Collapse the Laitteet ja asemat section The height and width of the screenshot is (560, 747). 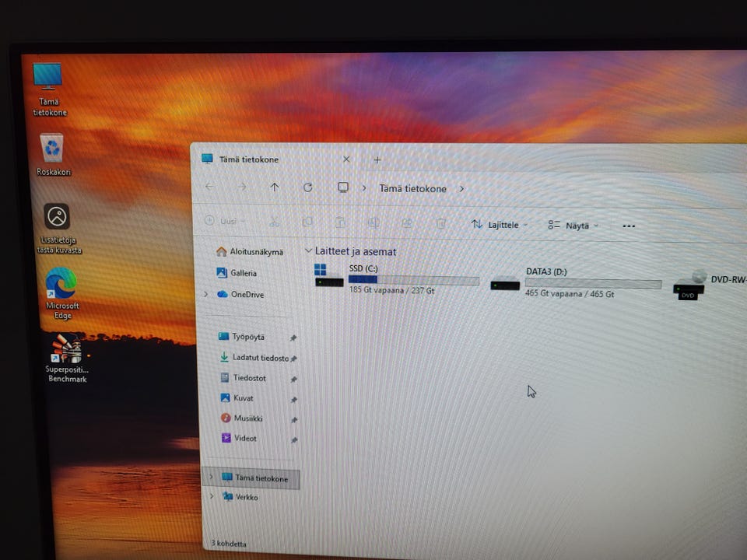(308, 250)
